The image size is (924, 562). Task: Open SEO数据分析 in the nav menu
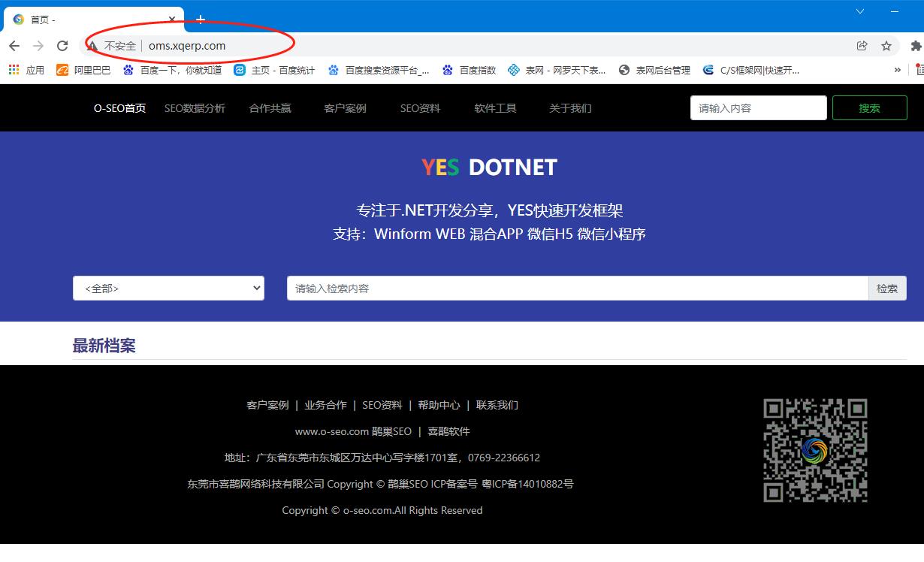point(195,108)
